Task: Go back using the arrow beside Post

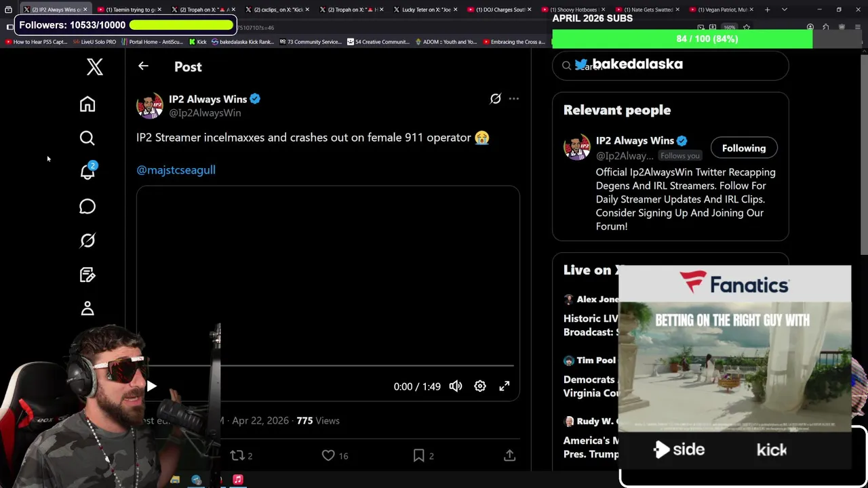Action: pos(143,66)
